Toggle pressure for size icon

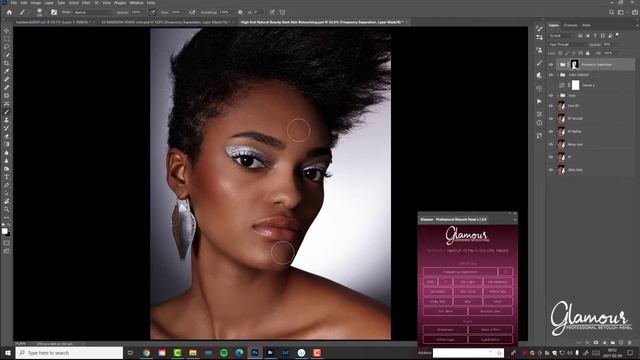pyautogui.click(x=272, y=12)
